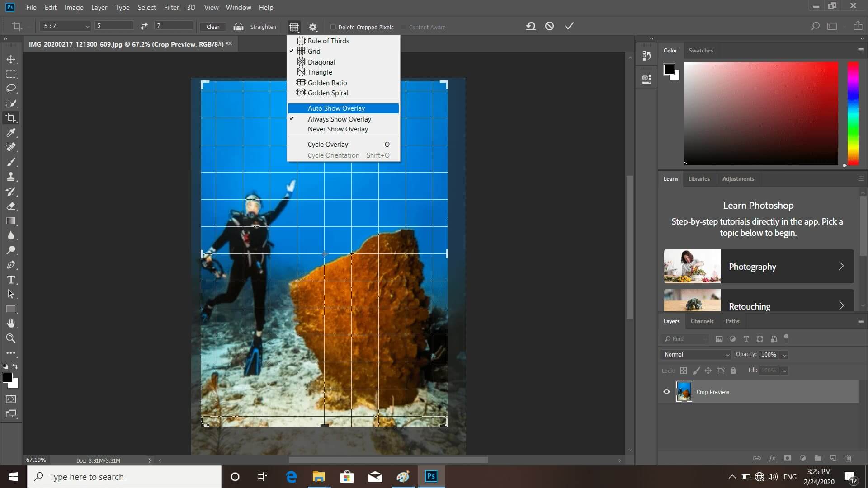Open the crop overlay options dropdown
The width and height of the screenshot is (868, 488).
click(294, 27)
